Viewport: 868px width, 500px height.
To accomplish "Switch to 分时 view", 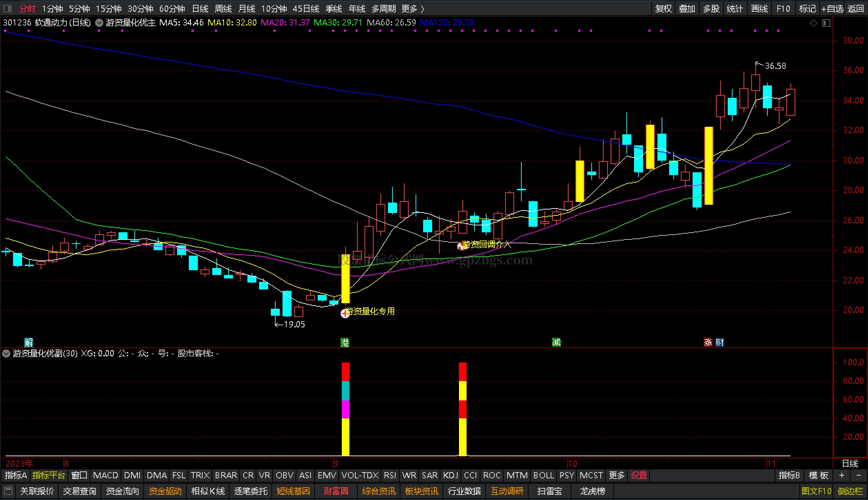I will [28, 9].
